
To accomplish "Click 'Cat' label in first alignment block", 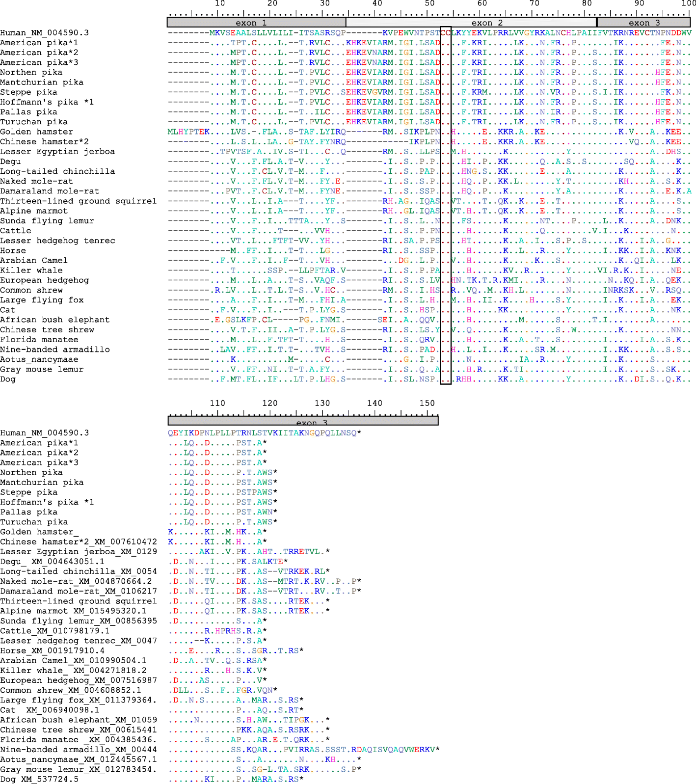I will (x=8, y=310).
